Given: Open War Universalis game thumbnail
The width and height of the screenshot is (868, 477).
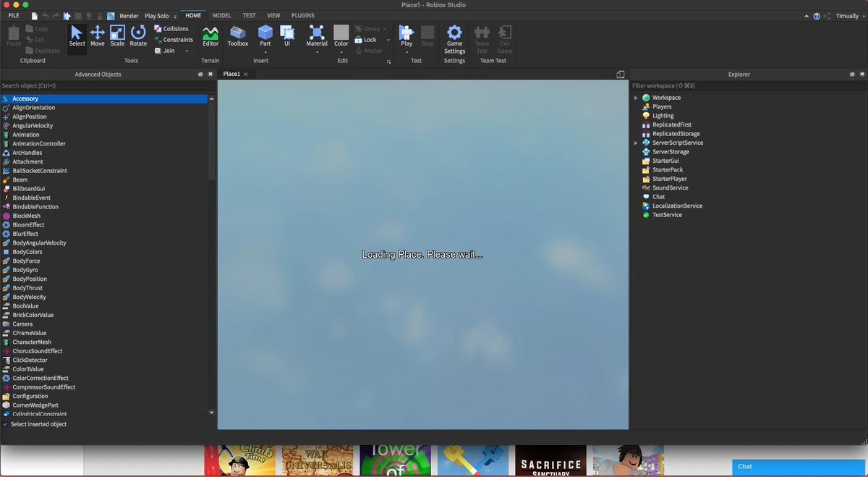Looking at the screenshot, I should point(318,460).
